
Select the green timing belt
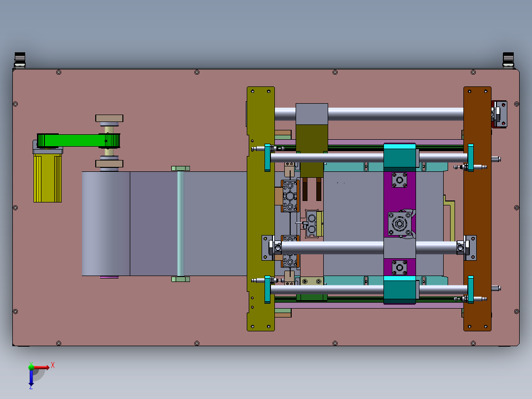pos(78,141)
